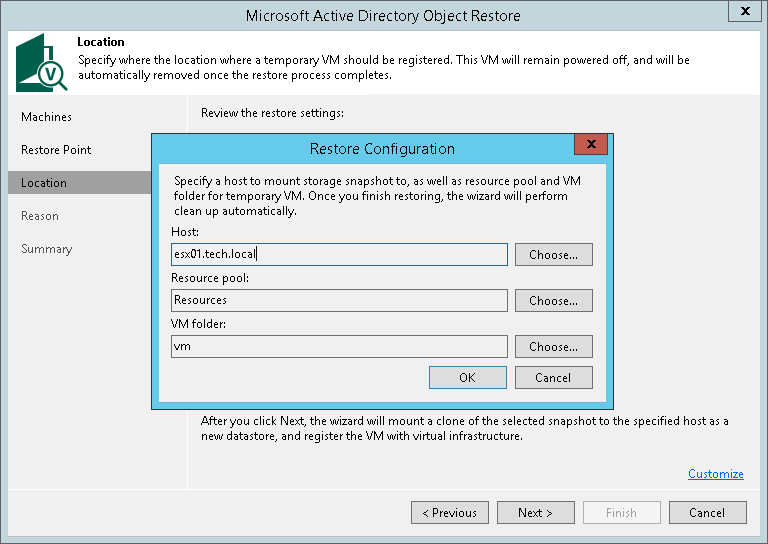768x544 pixels.
Task: Open the Reason wizard step
Action: pos(40,216)
